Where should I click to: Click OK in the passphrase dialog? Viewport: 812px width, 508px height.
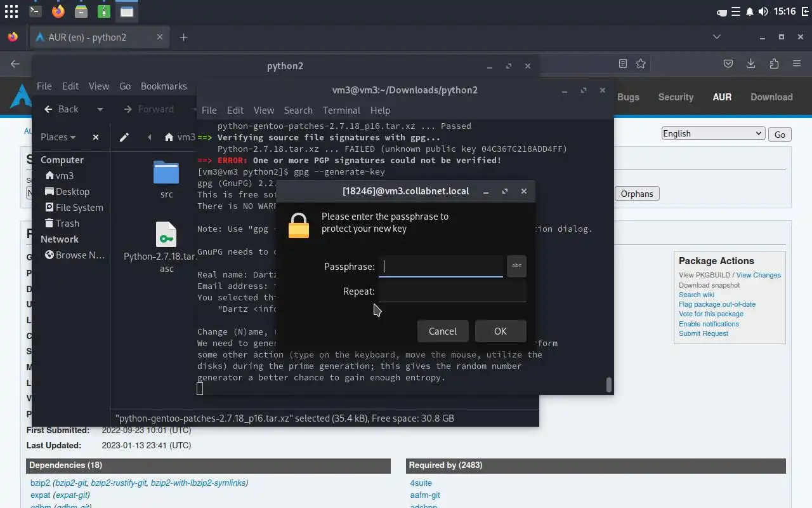501,331
